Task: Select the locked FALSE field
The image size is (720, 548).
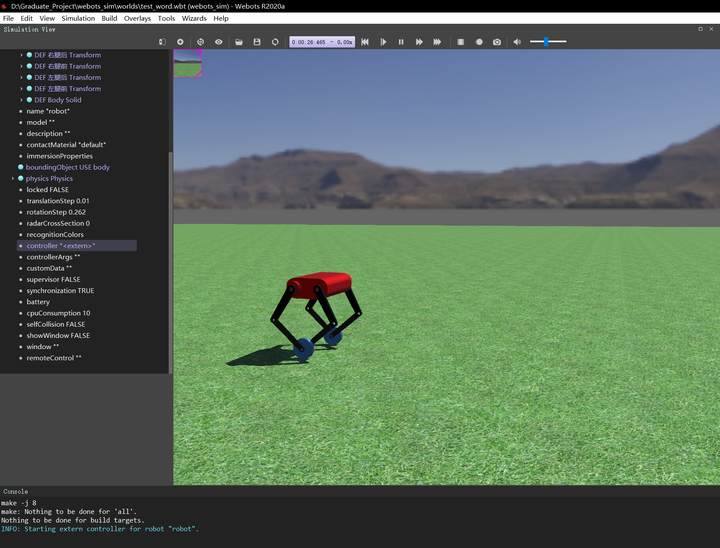Action: coord(47,190)
